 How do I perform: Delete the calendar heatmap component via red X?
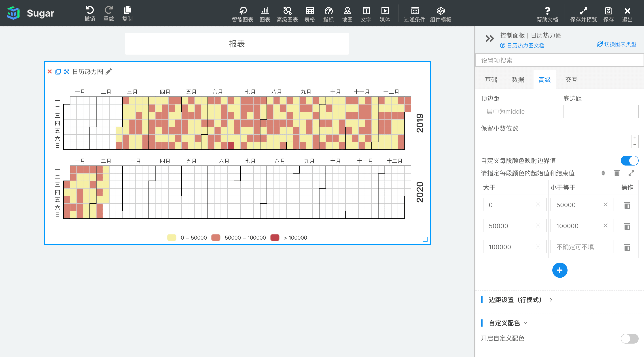49,72
